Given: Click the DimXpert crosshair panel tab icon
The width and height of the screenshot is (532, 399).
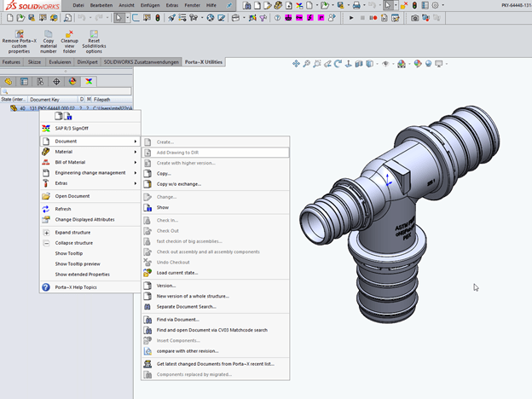Looking at the screenshot, I should coord(56,82).
